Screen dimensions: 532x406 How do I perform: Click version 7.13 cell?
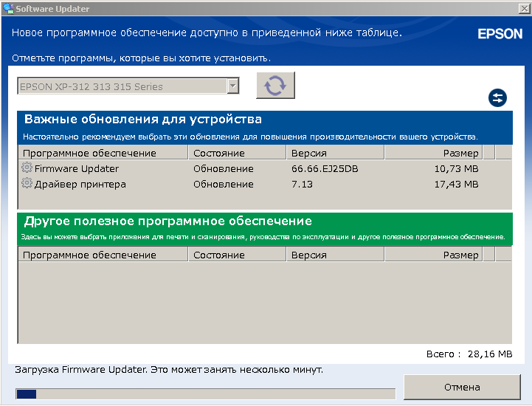pyautogui.click(x=302, y=185)
